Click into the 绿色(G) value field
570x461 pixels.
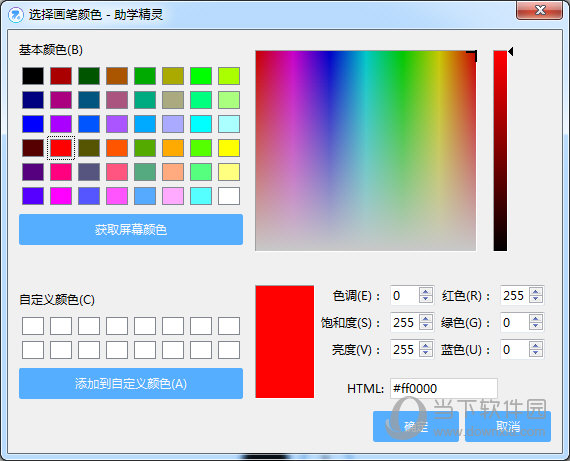pyautogui.click(x=515, y=322)
